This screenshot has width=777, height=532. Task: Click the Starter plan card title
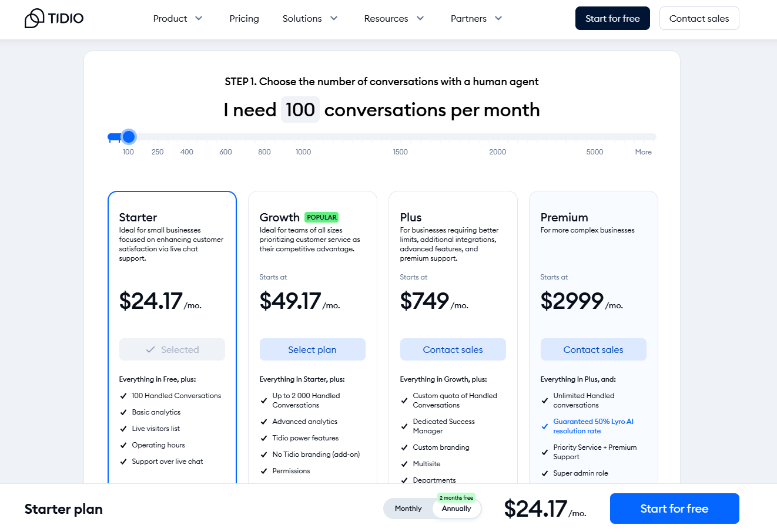coord(138,217)
